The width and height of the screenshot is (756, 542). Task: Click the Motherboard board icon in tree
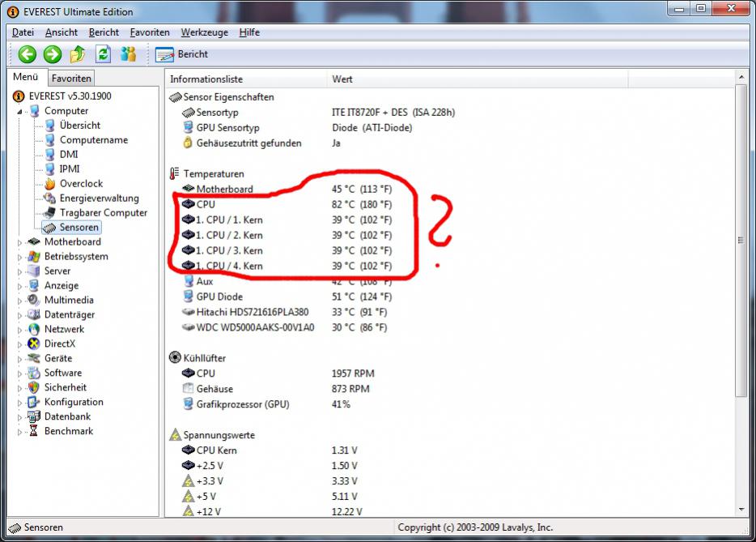34,241
